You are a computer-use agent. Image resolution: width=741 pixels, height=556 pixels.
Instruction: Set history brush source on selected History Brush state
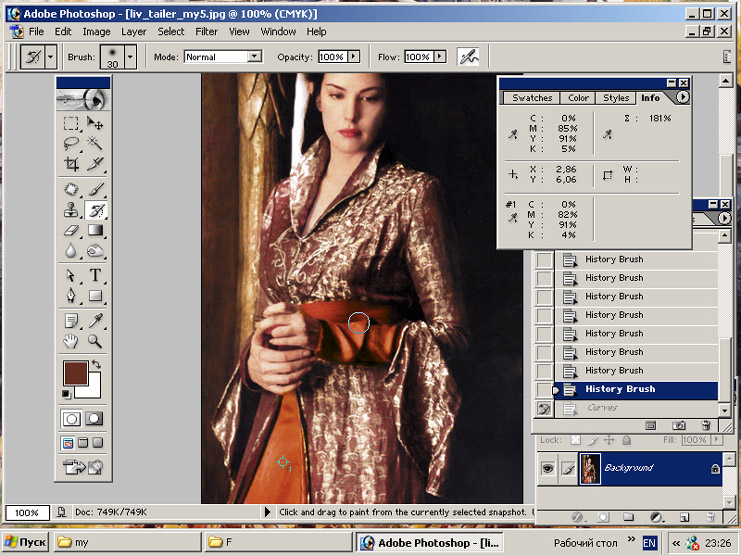click(x=544, y=390)
